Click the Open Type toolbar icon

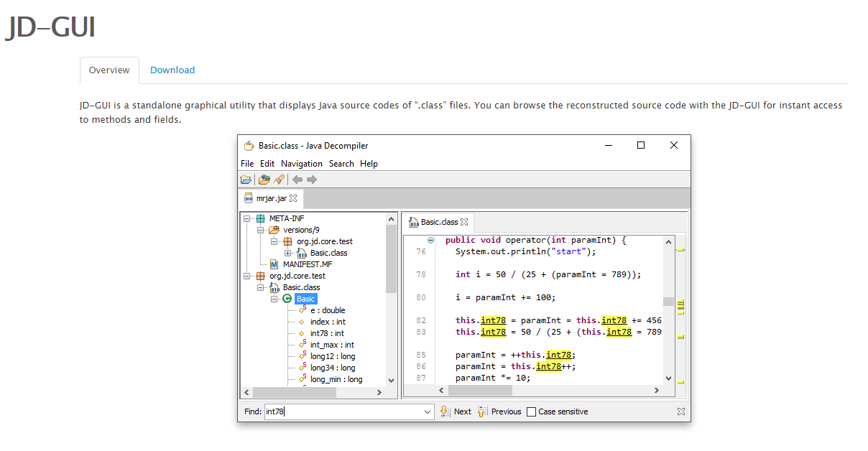coord(264,180)
